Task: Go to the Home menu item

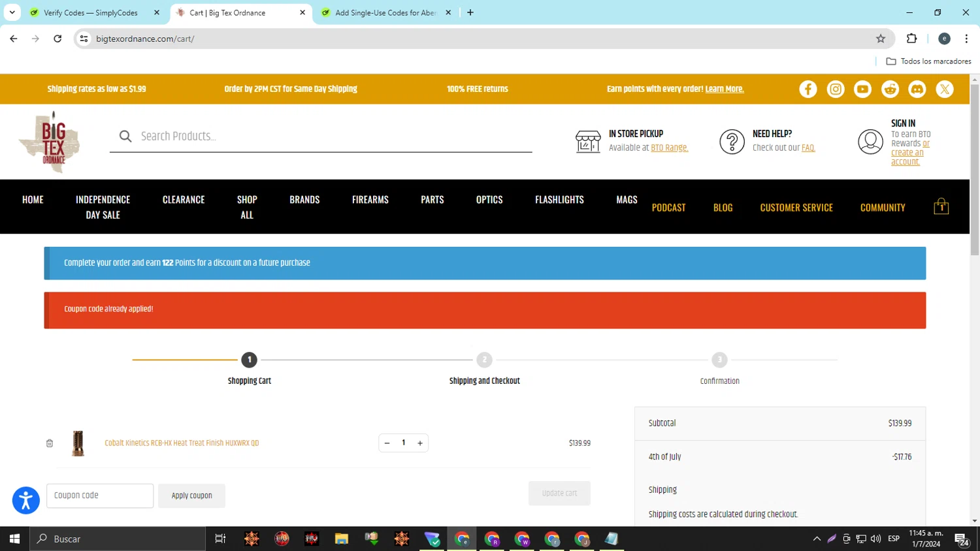Action: pyautogui.click(x=33, y=200)
